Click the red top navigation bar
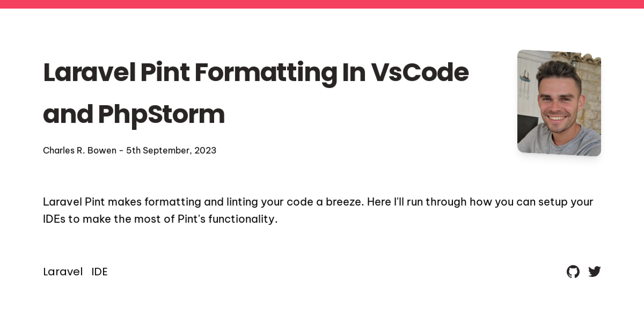 [322, 4]
